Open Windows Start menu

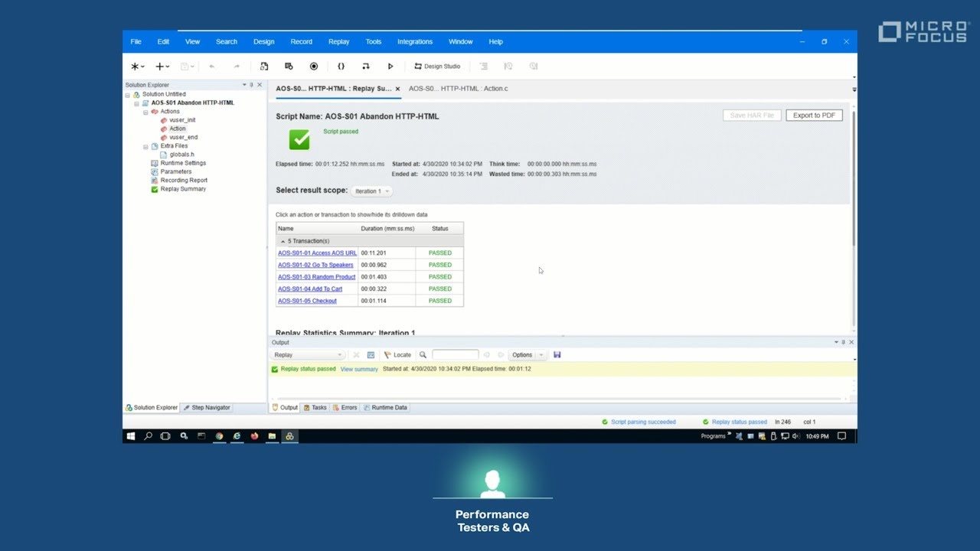(131, 436)
